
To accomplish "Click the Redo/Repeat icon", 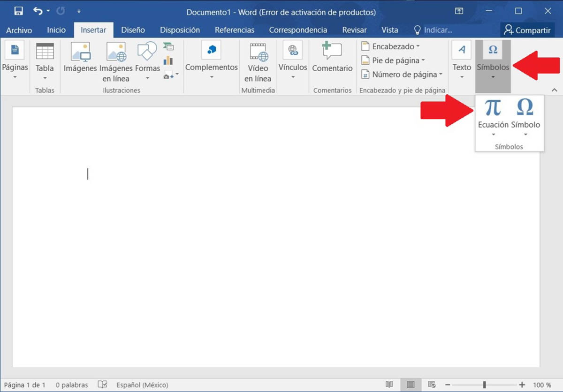I will click(x=61, y=11).
